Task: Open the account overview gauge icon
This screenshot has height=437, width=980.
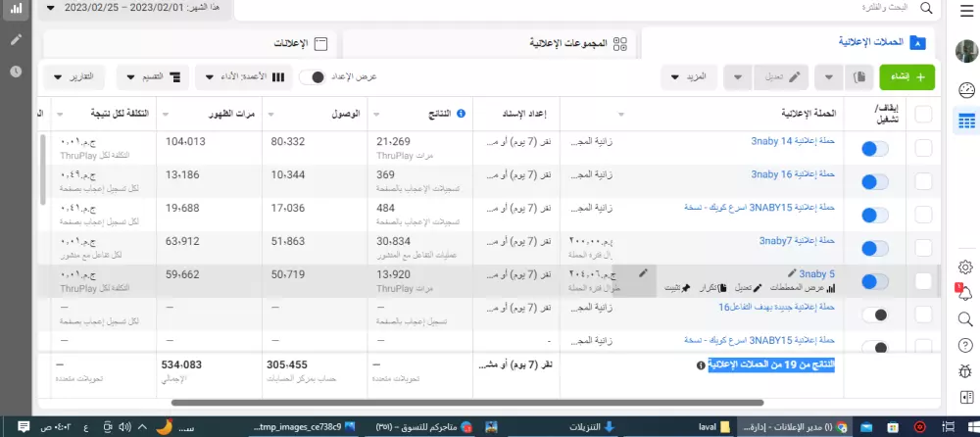Action: 966,90
